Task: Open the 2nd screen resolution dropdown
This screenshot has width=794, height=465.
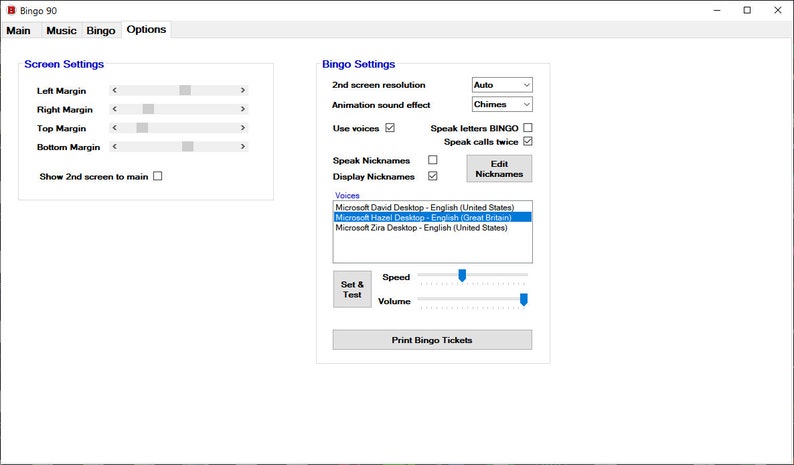Action: click(502, 85)
